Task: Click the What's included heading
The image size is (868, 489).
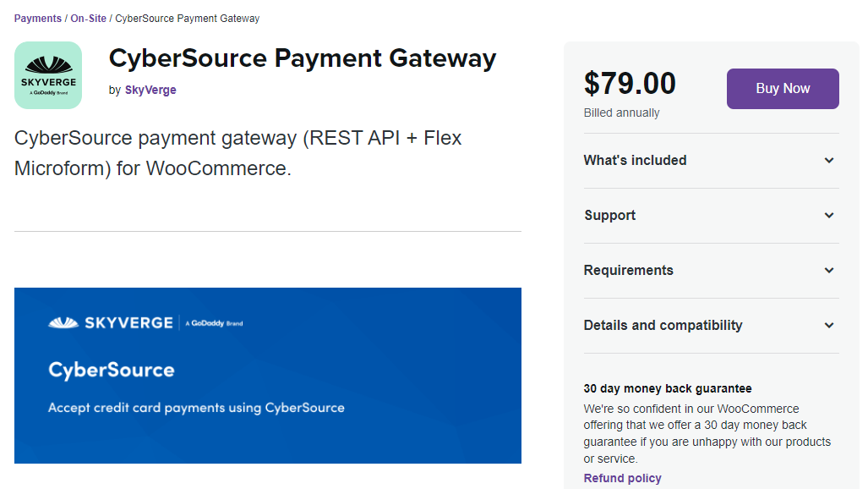Action: (635, 161)
